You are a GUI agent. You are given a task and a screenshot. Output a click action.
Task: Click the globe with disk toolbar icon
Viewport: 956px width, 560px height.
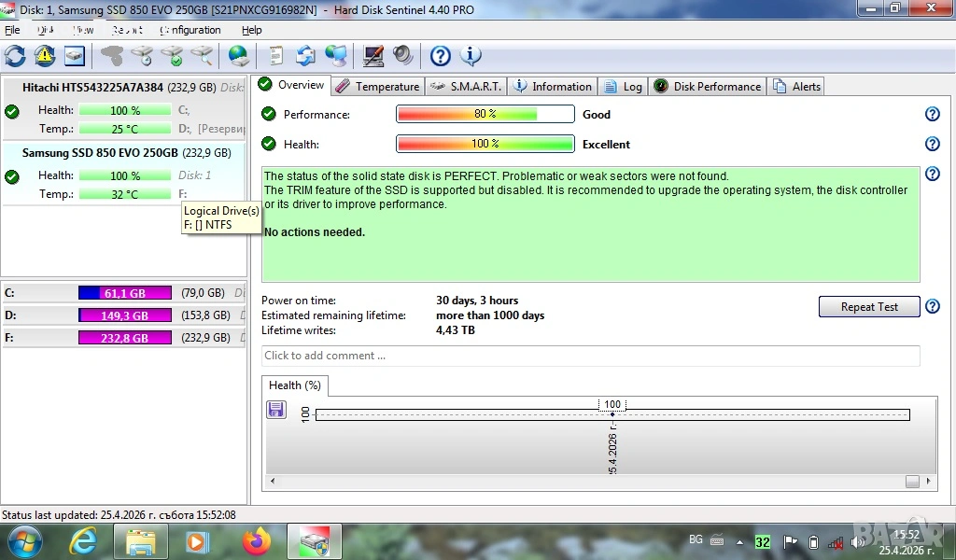click(239, 56)
